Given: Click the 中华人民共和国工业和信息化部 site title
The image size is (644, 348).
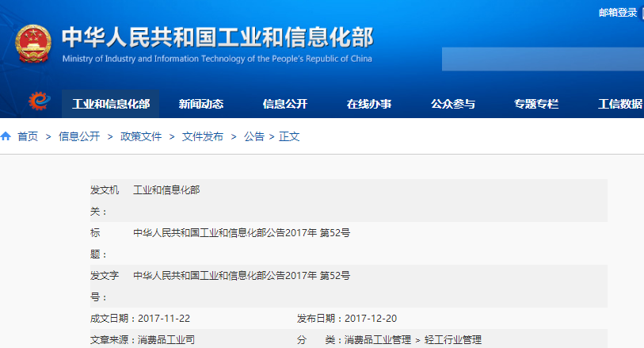Looking at the screenshot, I should [216, 38].
